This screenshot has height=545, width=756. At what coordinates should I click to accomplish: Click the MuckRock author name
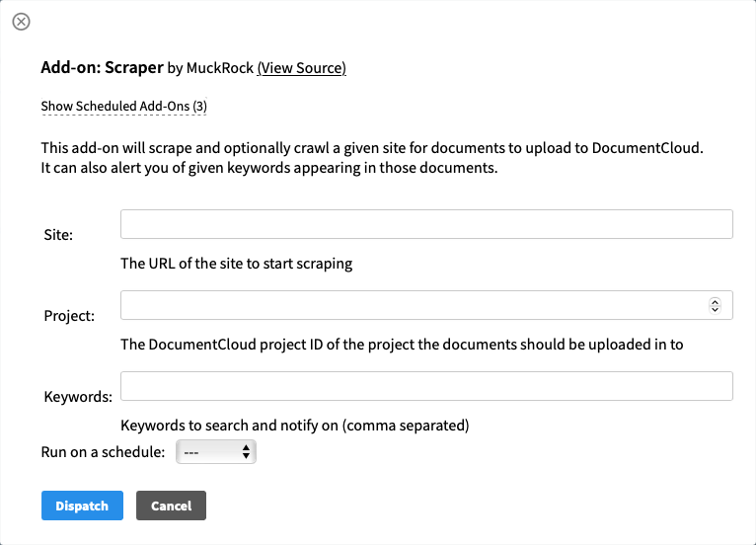(220, 68)
